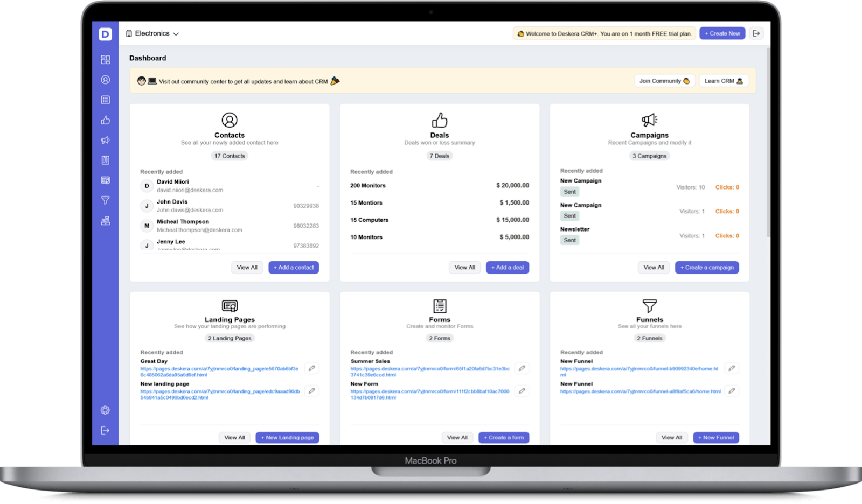
Task: Select Newsletter campaign entry
Action: (x=650, y=235)
